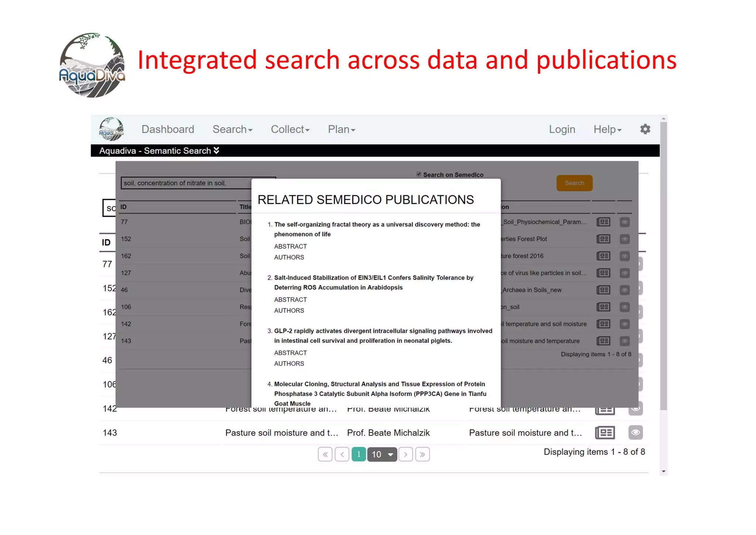Open the Plan dropdown menu
756x535 pixels.
(x=341, y=129)
